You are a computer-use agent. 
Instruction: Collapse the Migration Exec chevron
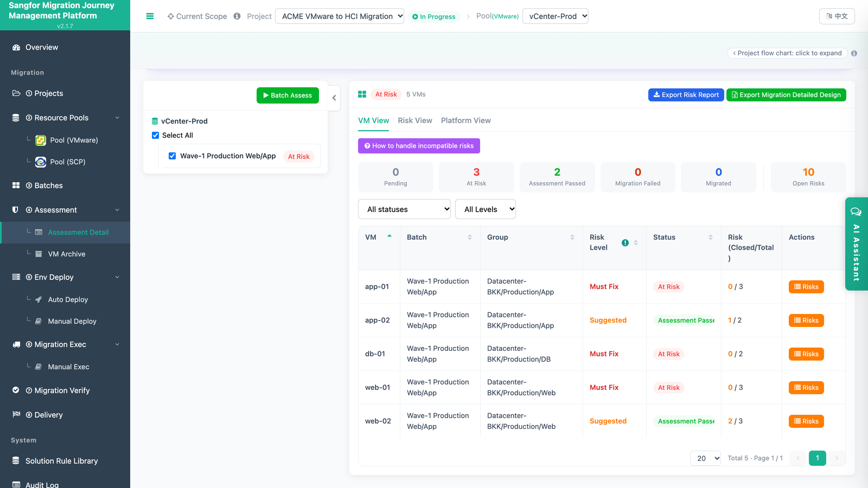coord(117,344)
